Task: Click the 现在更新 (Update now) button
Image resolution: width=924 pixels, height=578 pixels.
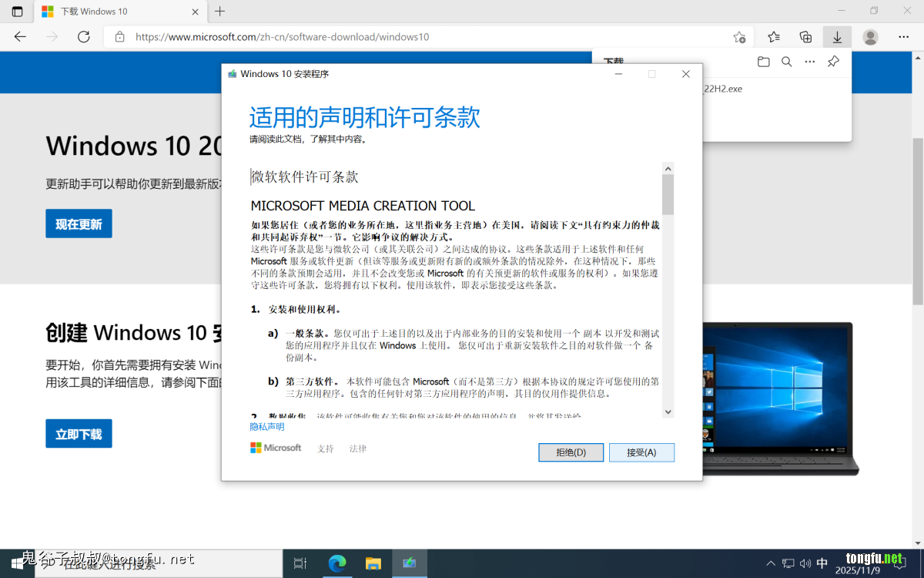Action: 79,223
